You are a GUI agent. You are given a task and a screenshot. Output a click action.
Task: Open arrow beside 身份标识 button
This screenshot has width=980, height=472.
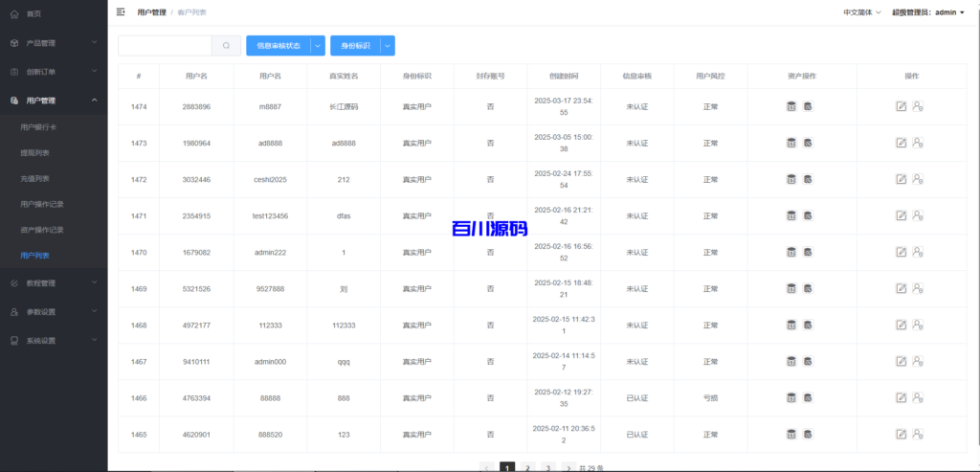[388, 46]
